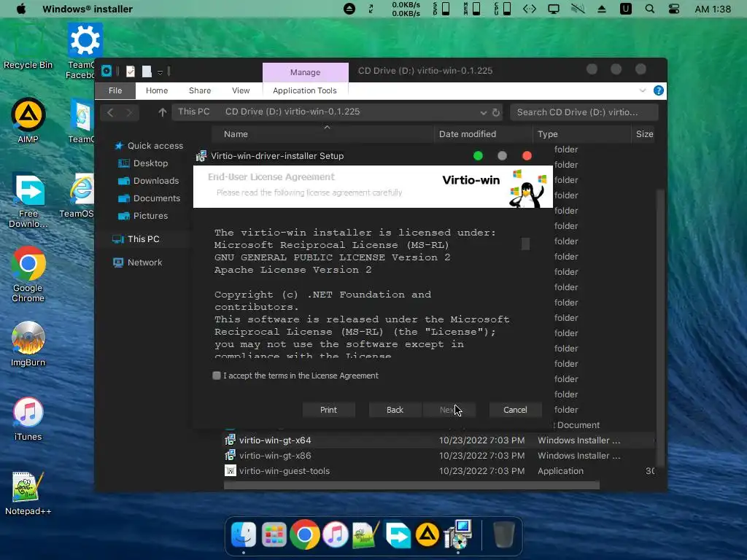Open Spotlight search in menu bar
The height and width of the screenshot is (560, 747).
pyautogui.click(x=649, y=9)
